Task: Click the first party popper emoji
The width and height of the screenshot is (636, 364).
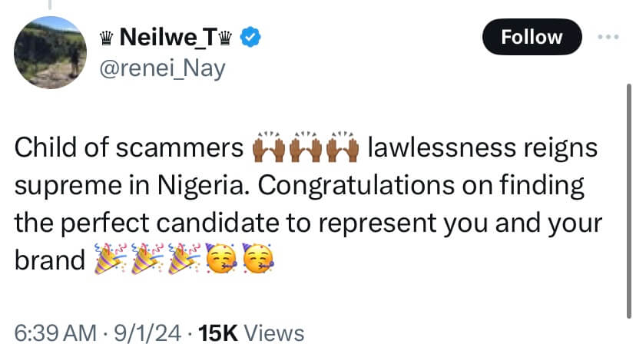Action: [x=109, y=261]
